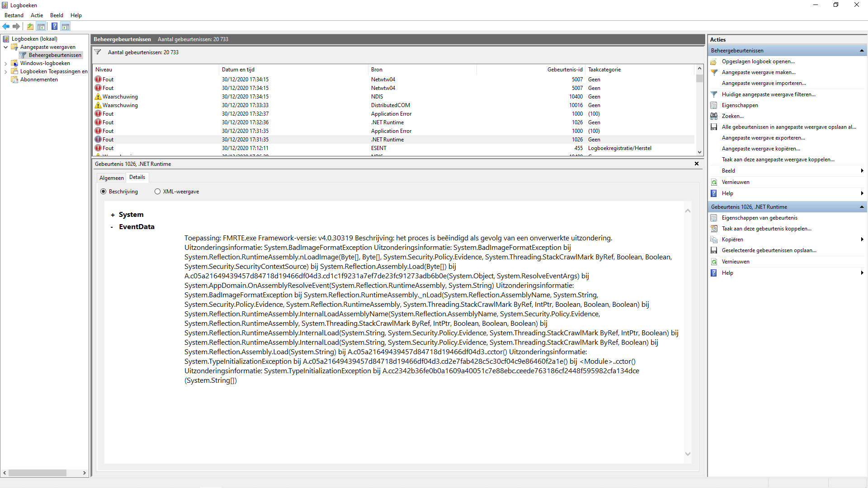The width and height of the screenshot is (868, 488).
Task: Click Taak aan deze gebeurtenis koppelen
Action: pos(766,229)
